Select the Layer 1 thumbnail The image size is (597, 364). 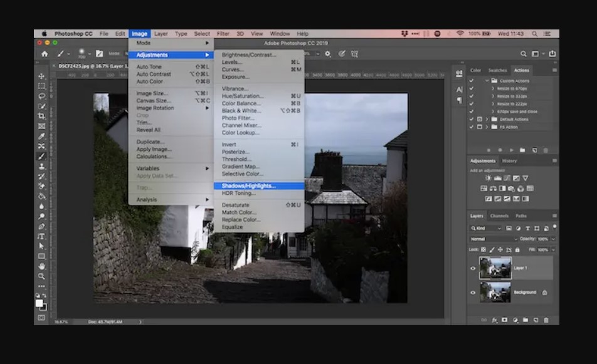point(495,268)
